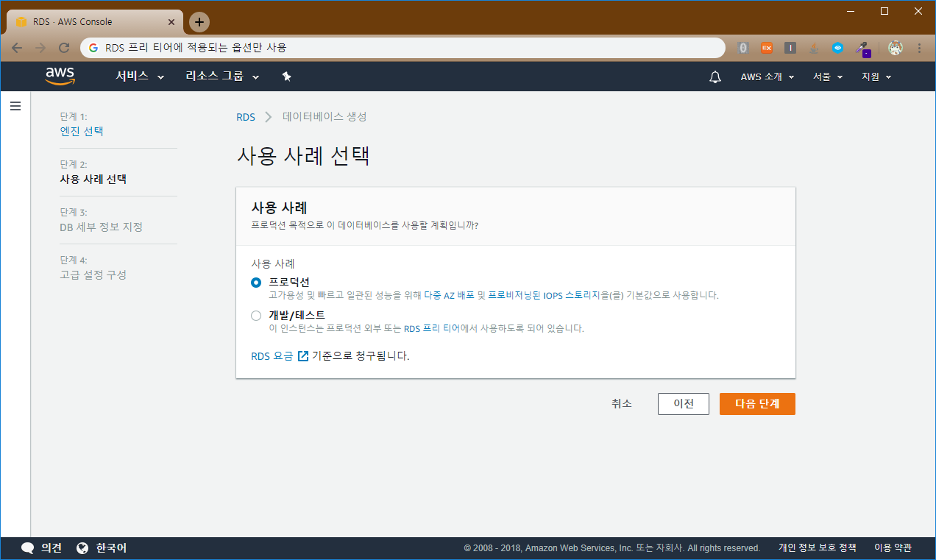
Task: Click 한국어 language selector
Action: [x=111, y=548]
